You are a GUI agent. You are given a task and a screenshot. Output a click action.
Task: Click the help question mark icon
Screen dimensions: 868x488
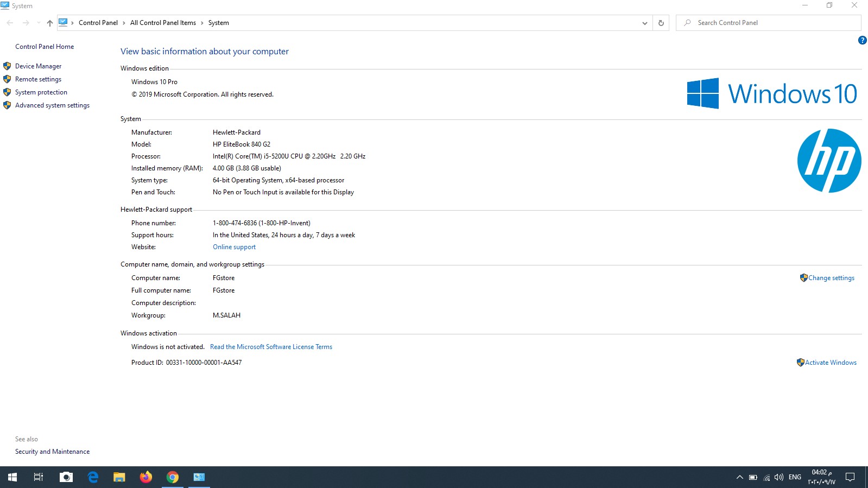click(x=862, y=40)
